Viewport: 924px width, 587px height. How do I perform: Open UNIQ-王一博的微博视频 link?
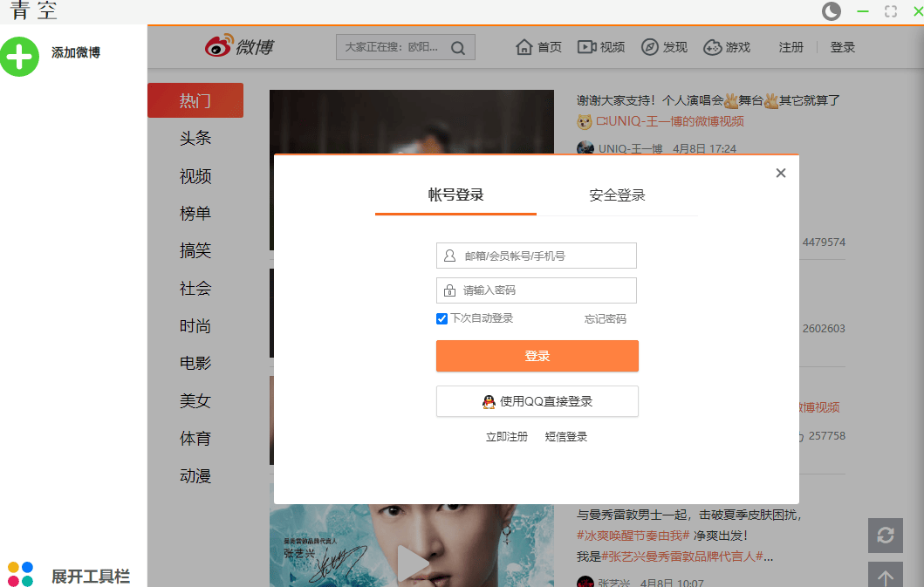[670, 121]
